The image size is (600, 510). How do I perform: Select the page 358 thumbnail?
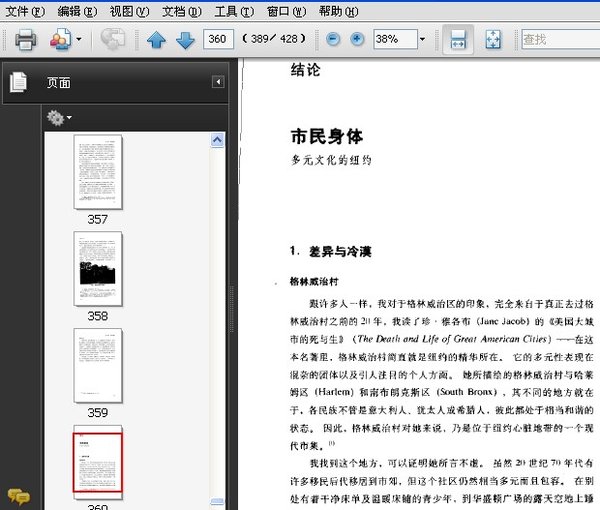point(97,269)
